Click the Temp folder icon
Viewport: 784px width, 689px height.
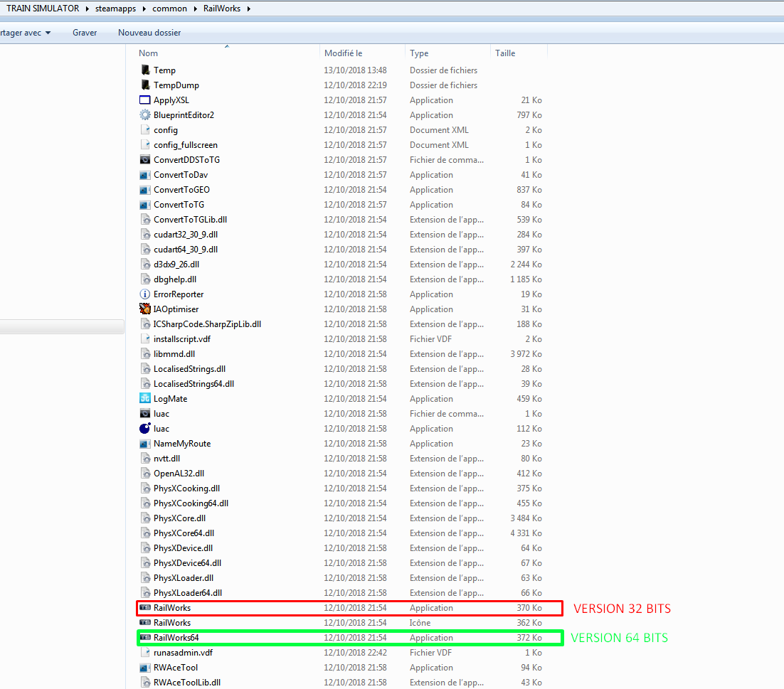tap(145, 70)
